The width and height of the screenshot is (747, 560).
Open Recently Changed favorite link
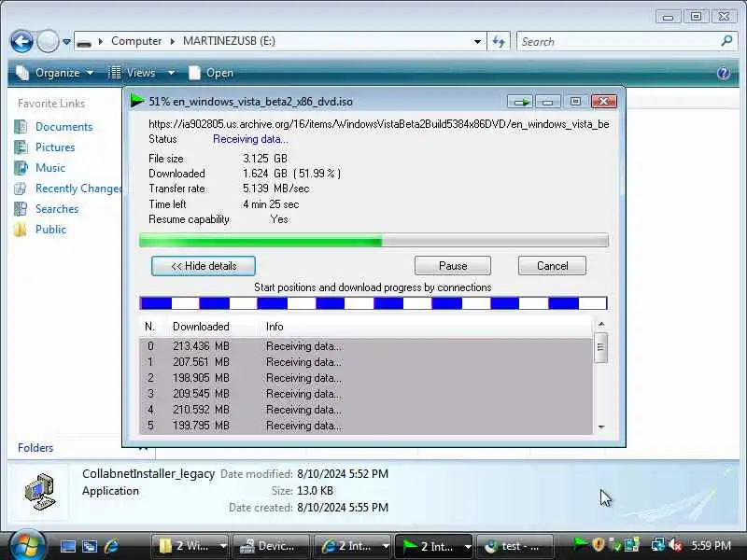point(78,189)
